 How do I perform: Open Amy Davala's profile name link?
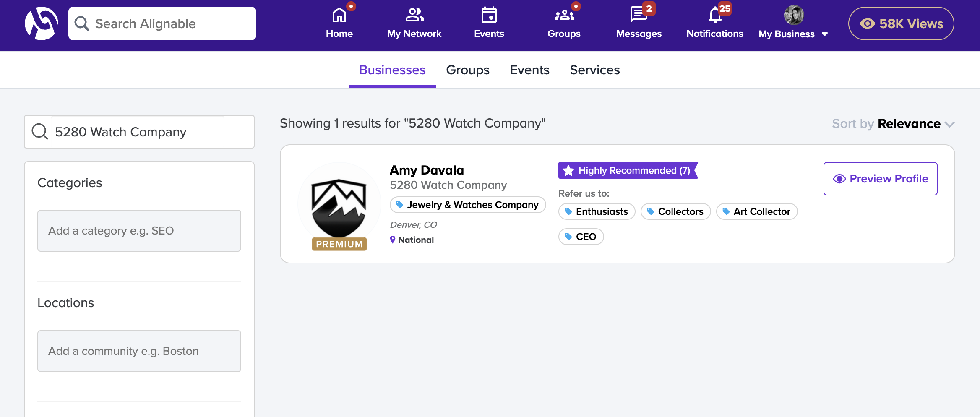tap(427, 170)
